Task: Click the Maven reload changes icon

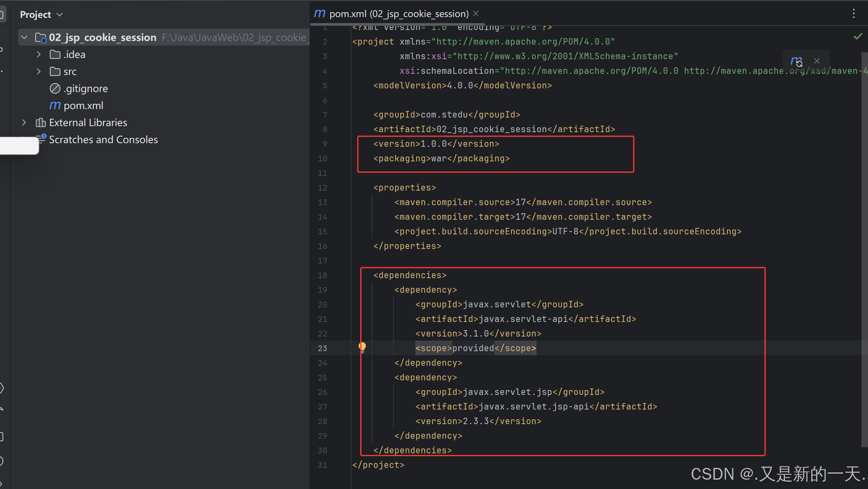Action: [796, 61]
